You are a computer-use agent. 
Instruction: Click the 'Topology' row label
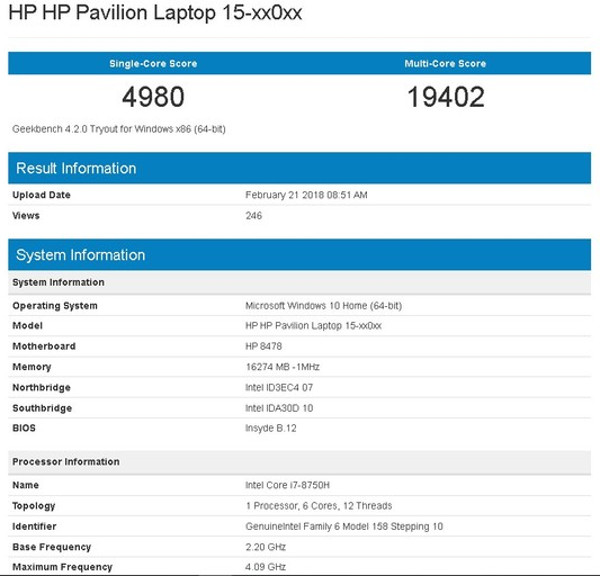(34, 506)
